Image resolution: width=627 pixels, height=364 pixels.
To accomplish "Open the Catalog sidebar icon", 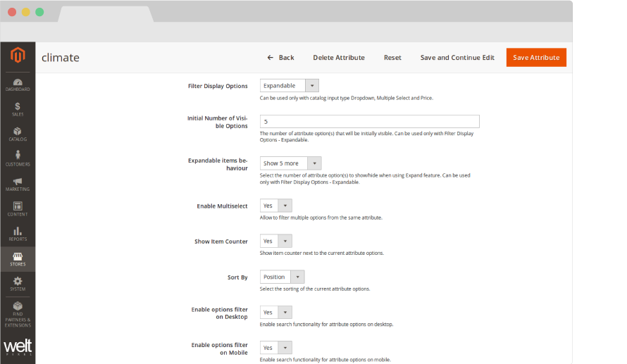I will 18,134.
